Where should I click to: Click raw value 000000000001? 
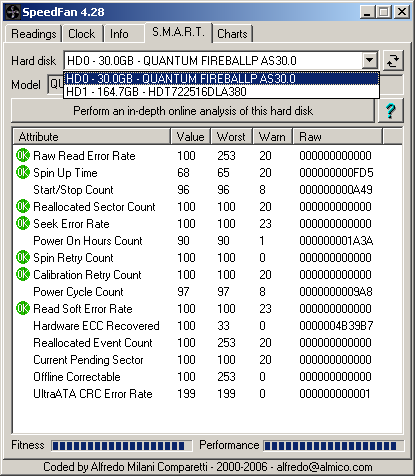click(335, 394)
